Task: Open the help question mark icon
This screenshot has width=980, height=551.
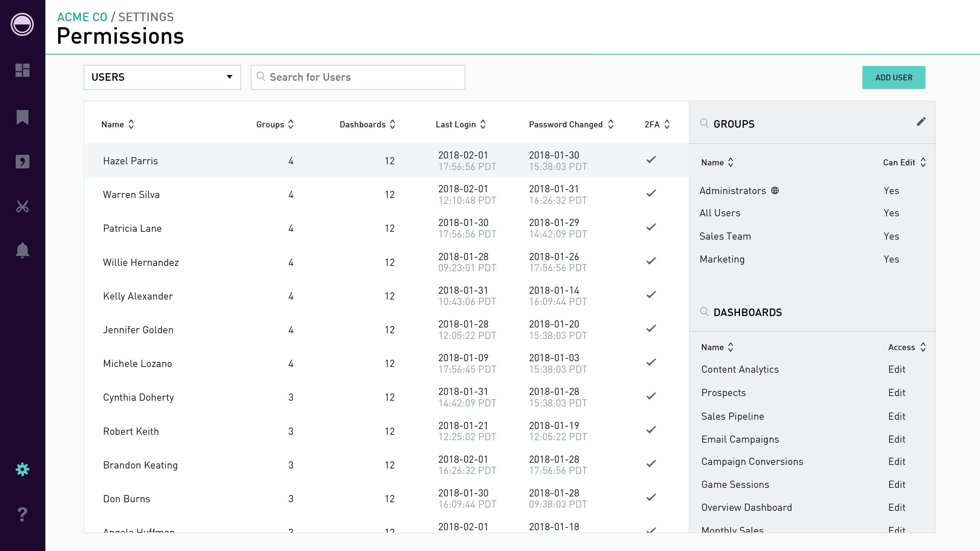Action: pos(23,514)
